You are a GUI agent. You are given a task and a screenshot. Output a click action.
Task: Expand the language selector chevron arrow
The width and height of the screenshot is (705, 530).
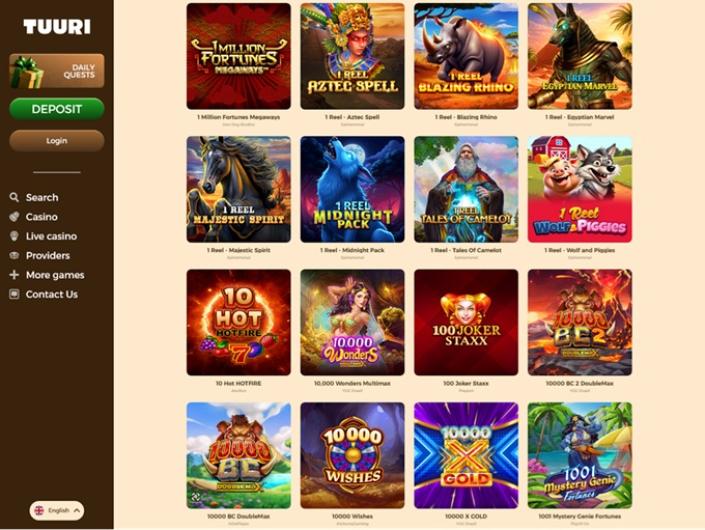coord(76,510)
